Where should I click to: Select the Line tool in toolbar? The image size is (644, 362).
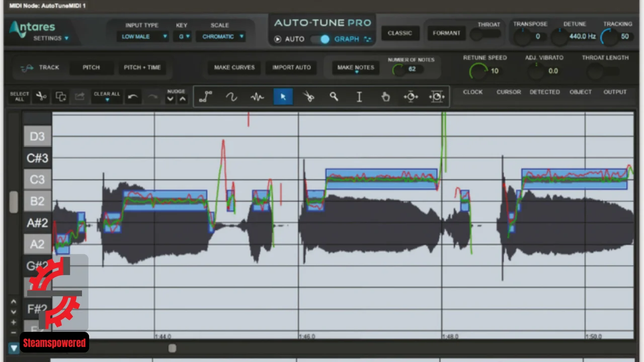[205, 97]
